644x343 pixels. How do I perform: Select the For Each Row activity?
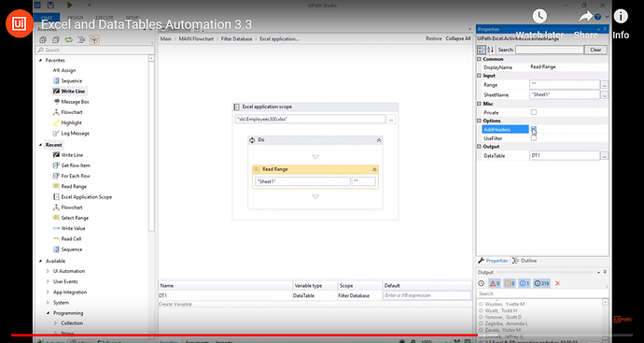72,176
